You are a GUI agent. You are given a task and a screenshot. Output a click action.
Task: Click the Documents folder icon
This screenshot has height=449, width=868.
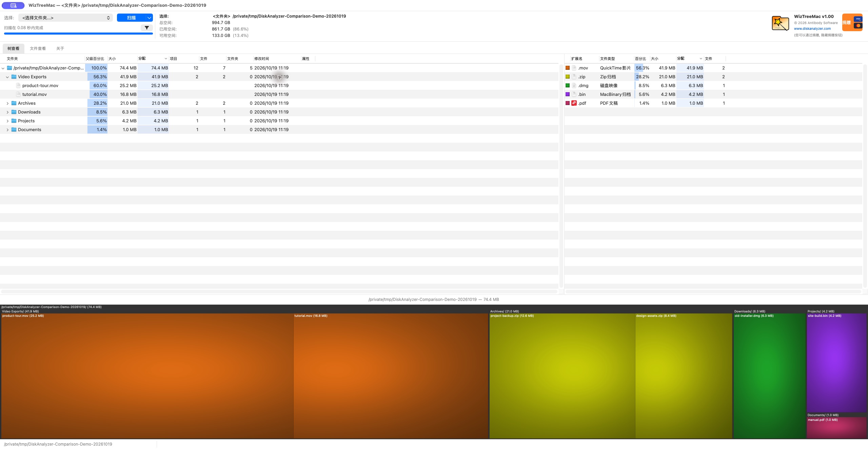(x=14, y=129)
